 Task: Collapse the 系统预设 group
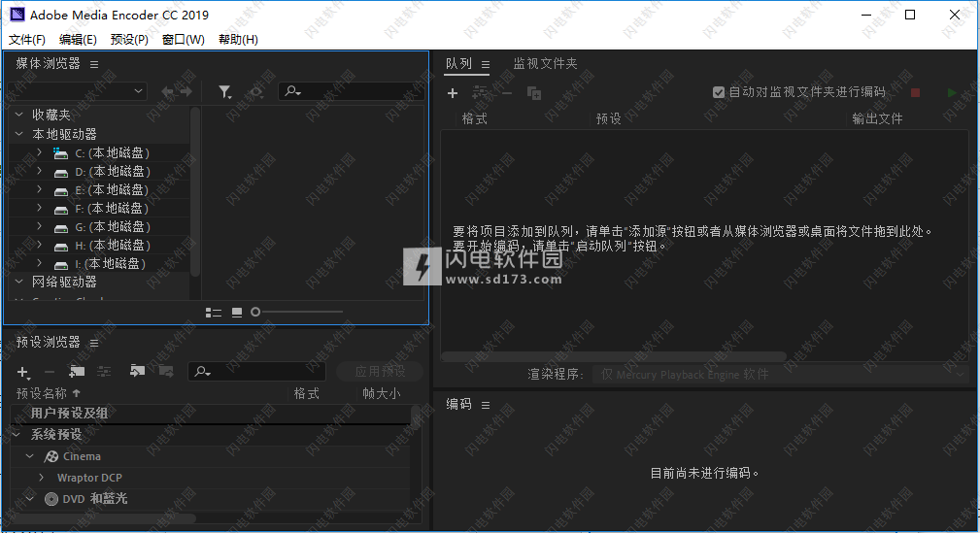pos(17,434)
